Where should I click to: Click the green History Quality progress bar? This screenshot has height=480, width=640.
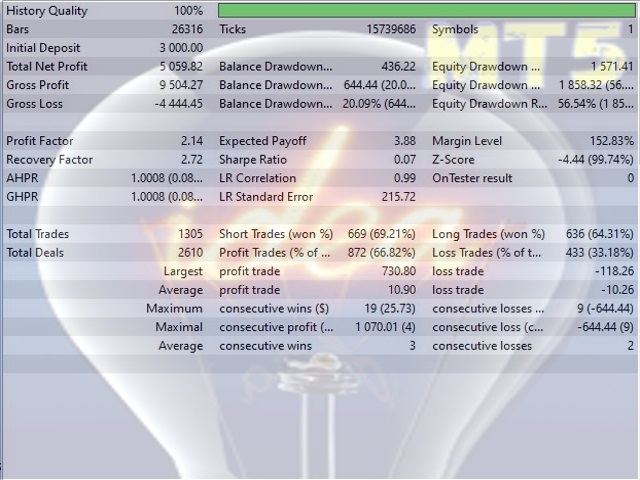click(425, 11)
